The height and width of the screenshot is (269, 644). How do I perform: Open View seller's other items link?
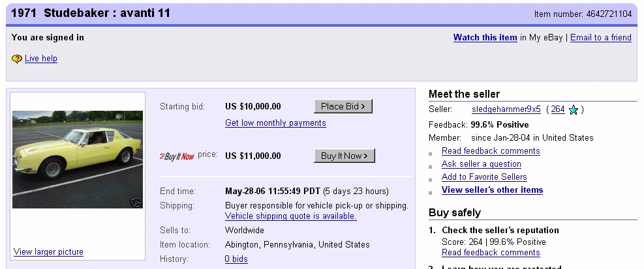(492, 190)
